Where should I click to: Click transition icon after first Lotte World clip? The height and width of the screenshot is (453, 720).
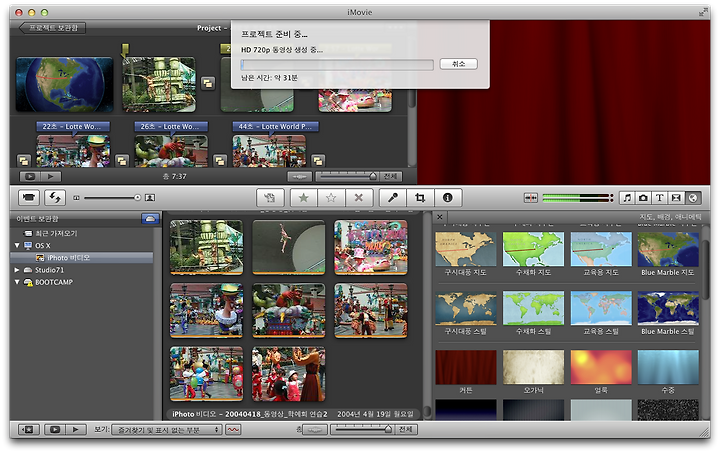[x=122, y=161]
